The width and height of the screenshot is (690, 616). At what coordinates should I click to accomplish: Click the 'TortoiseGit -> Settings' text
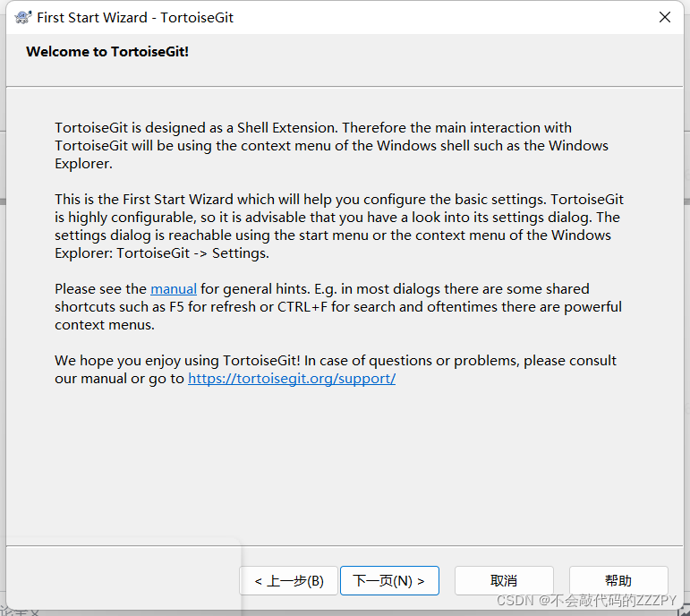tap(192, 253)
